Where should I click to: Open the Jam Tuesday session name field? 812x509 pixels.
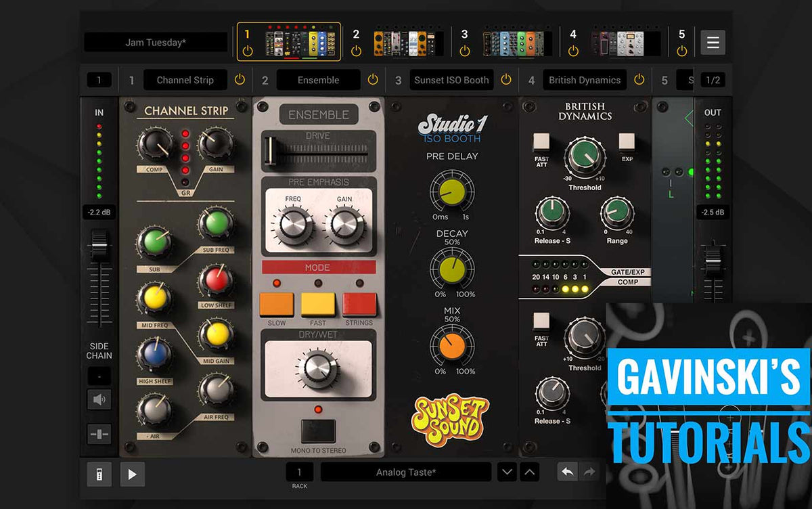[x=156, y=42]
